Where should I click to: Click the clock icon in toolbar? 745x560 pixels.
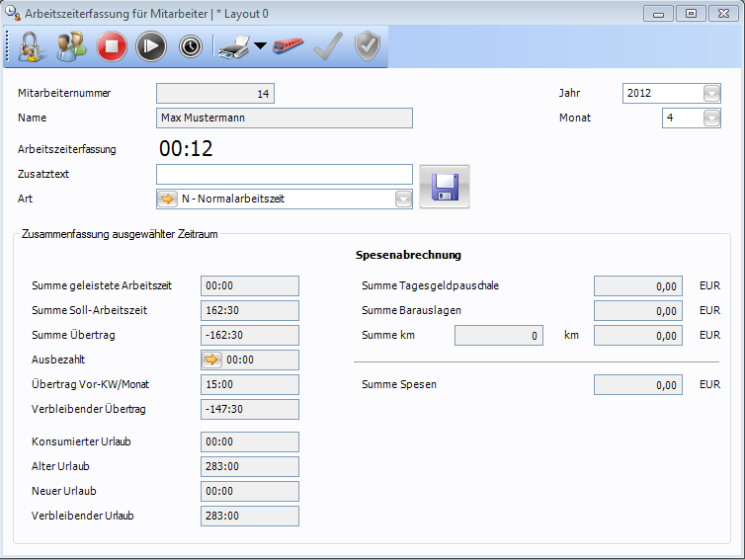(191, 46)
